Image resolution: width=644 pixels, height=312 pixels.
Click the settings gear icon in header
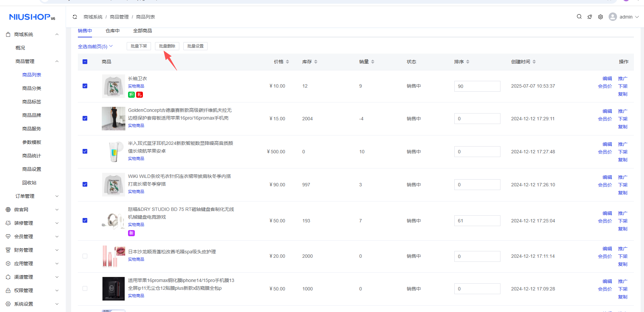600,17
